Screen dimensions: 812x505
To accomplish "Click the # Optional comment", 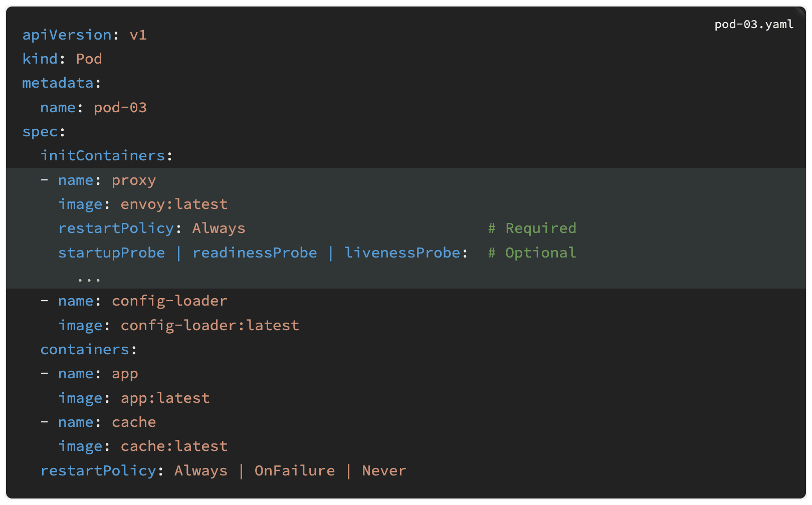I will tap(532, 253).
